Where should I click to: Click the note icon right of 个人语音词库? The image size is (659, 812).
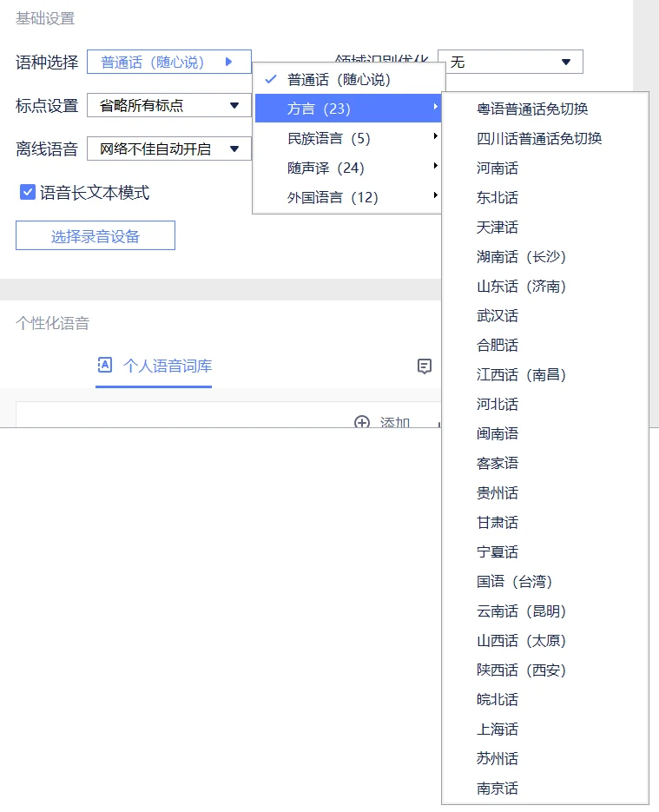click(x=425, y=366)
